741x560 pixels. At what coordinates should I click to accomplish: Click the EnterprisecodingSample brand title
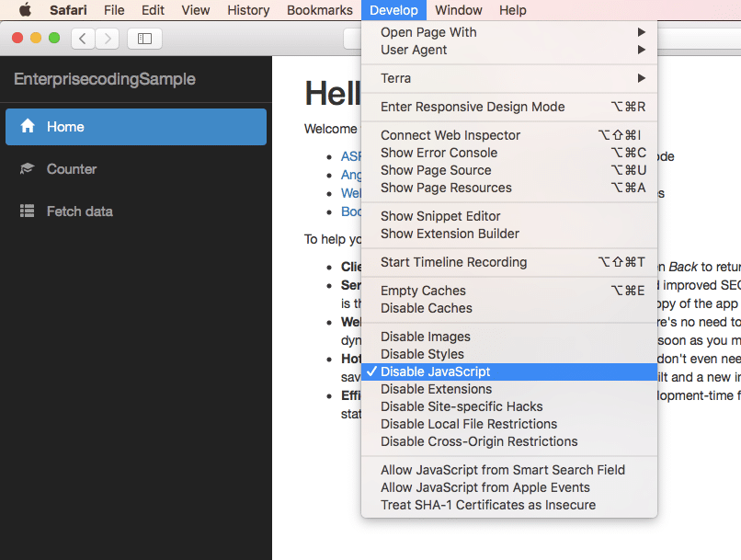(x=105, y=79)
